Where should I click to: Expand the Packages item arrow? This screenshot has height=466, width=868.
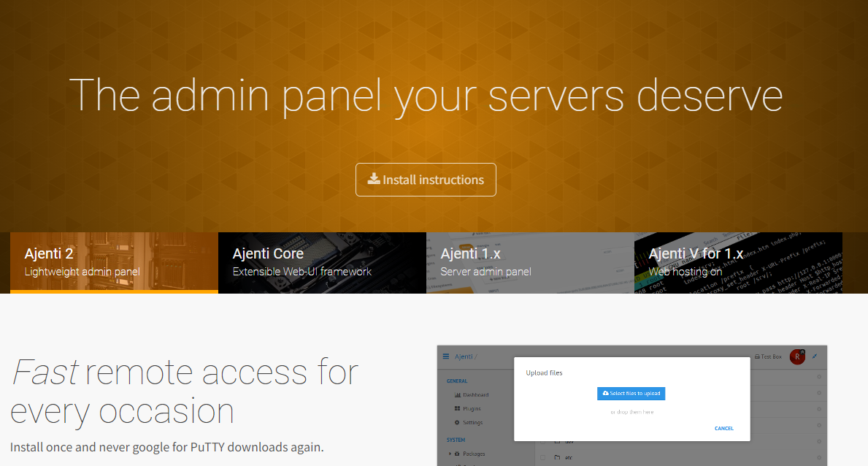click(x=450, y=454)
